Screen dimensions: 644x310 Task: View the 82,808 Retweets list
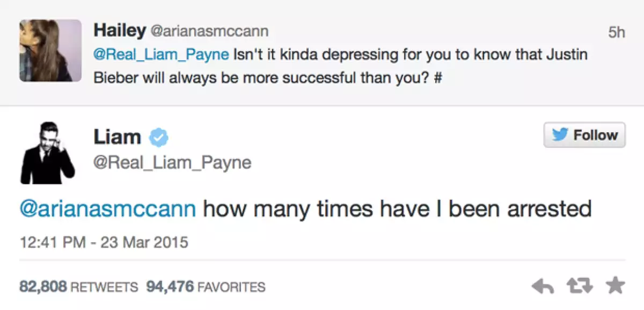coord(79,287)
